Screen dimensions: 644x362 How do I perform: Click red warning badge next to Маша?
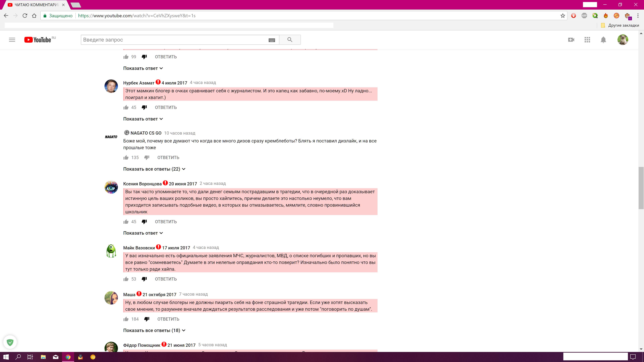(x=139, y=294)
